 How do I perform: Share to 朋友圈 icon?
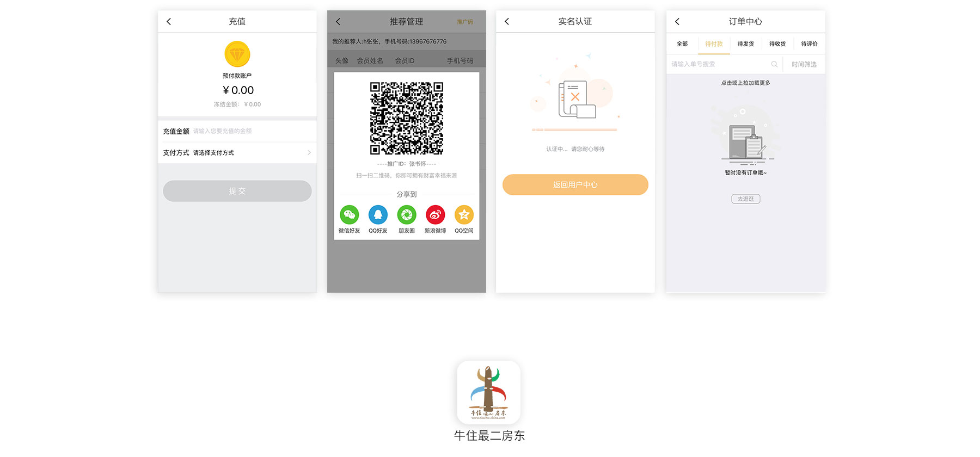tap(407, 215)
